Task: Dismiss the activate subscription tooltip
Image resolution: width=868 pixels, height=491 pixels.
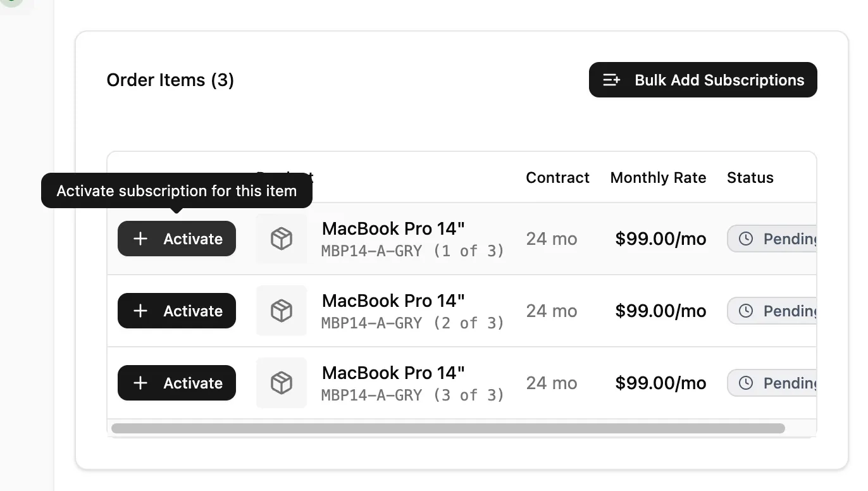Action: 177,190
